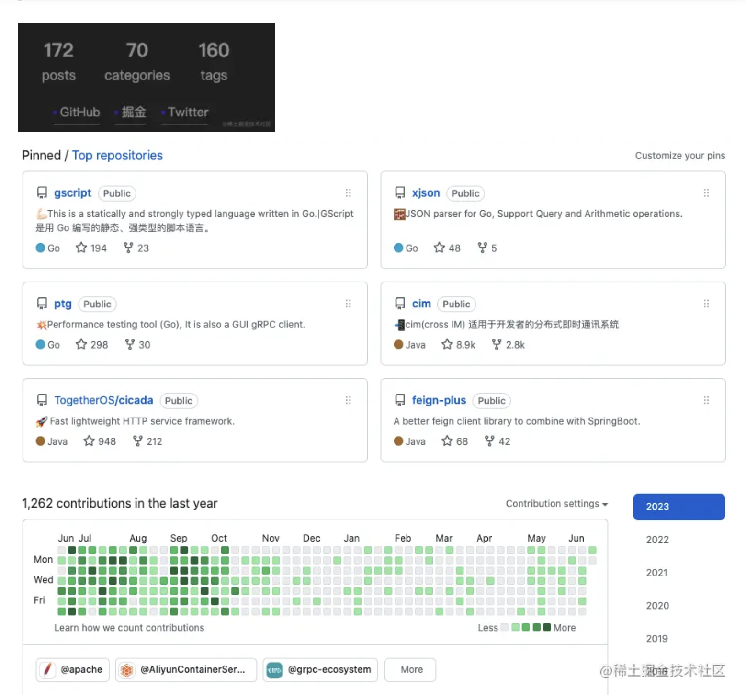Viewport: 746px width, 700px height.
Task: Open the Contribution settings dropdown
Action: (557, 504)
